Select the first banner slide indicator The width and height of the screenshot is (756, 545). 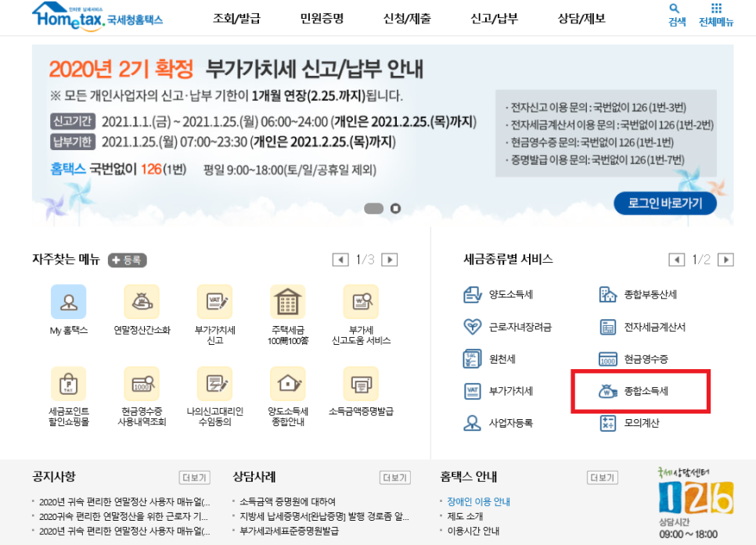(373, 209)
